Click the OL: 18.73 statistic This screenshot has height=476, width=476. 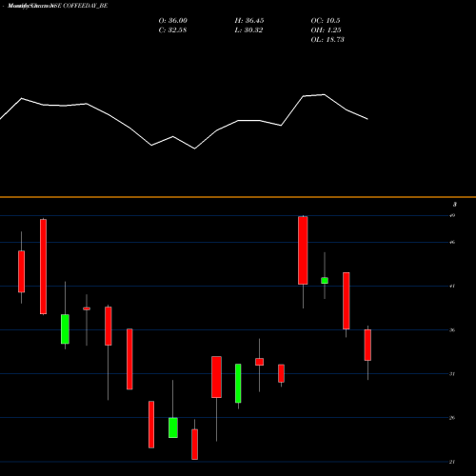327,40
